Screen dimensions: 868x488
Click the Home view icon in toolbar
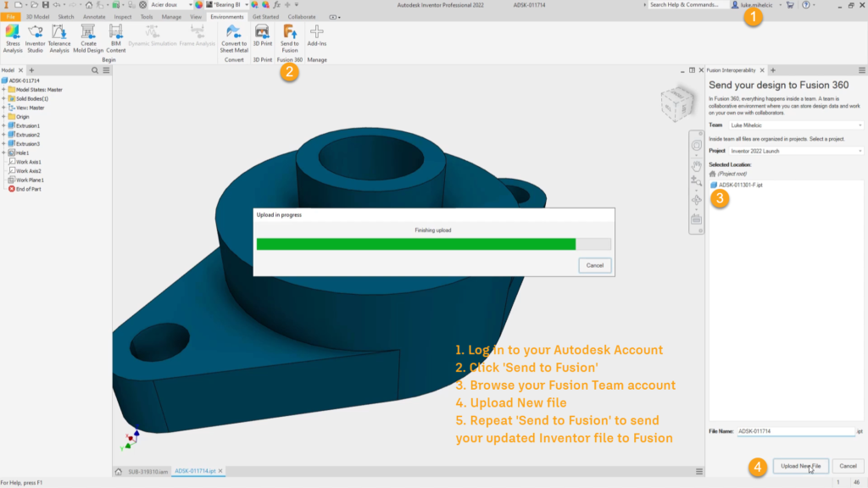(x=88, y=5)
